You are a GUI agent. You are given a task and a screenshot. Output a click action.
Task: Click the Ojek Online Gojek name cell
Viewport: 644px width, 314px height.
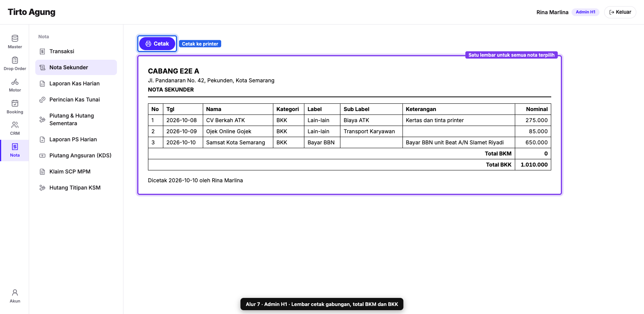tap(238, 131)
